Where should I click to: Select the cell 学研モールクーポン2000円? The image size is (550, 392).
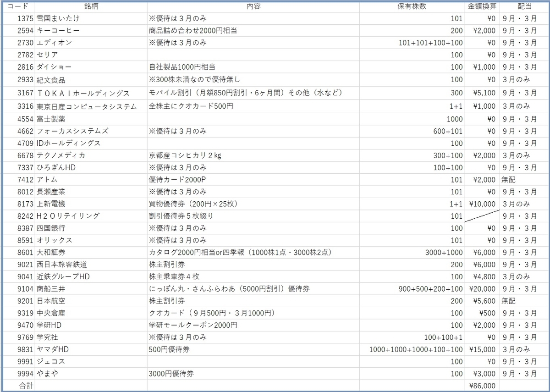pyautogui.click(x=253, y=325)
